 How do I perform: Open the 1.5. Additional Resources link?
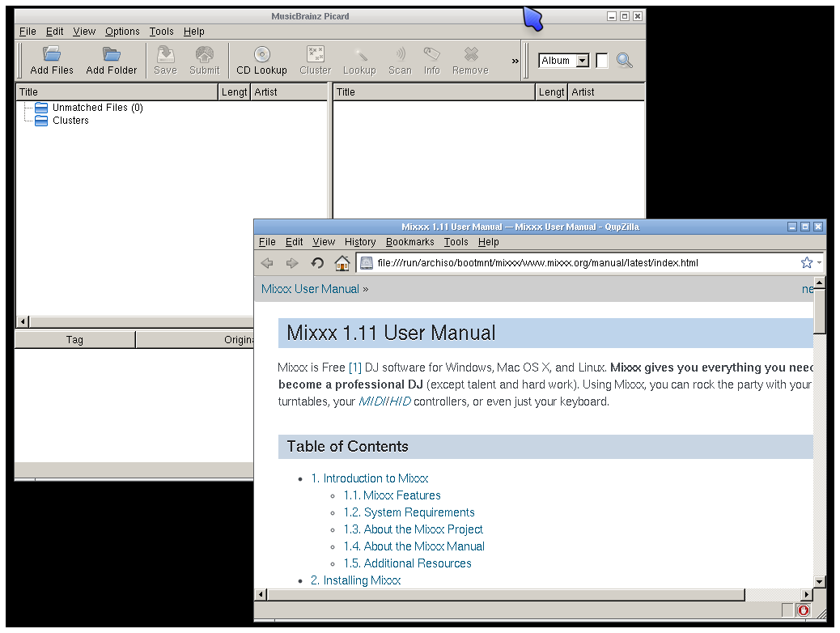pyautogui.click(x=408, y=563)
